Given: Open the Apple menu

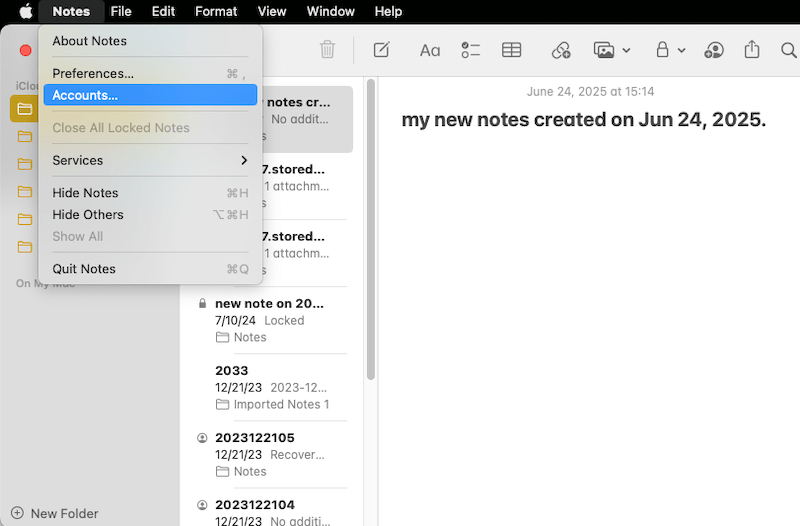Looking at the screenshot, I should 26,12.
